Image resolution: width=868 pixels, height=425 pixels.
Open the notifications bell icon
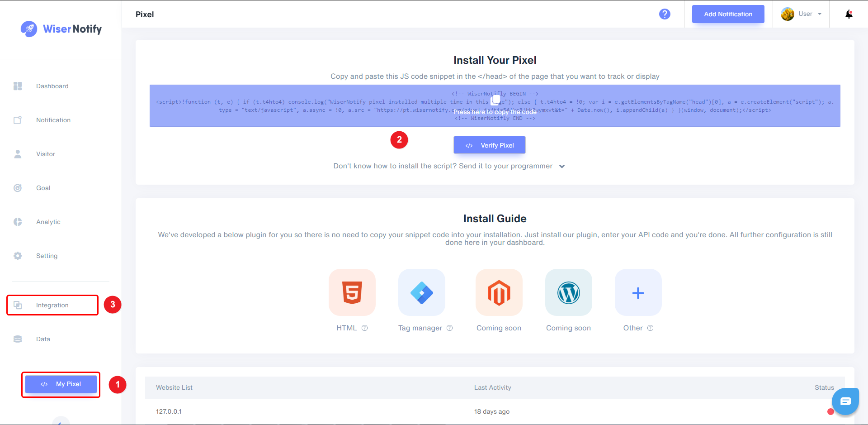click(849, 14)
